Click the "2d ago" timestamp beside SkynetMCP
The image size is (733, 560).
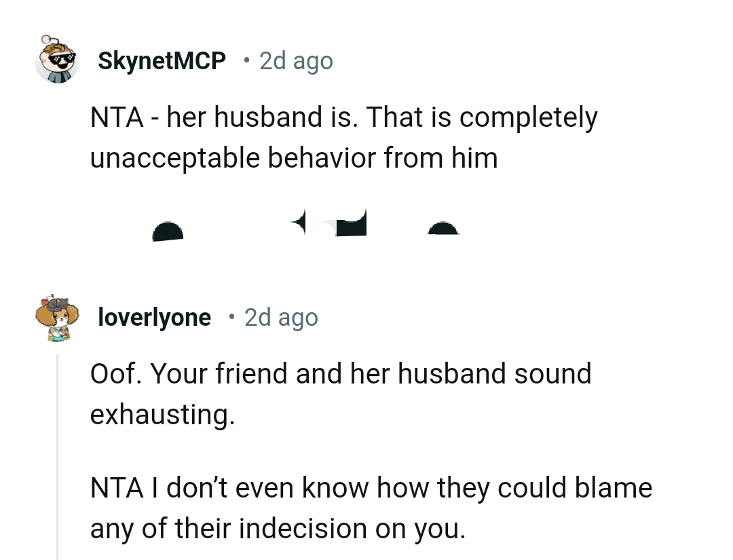coord(296,61)
